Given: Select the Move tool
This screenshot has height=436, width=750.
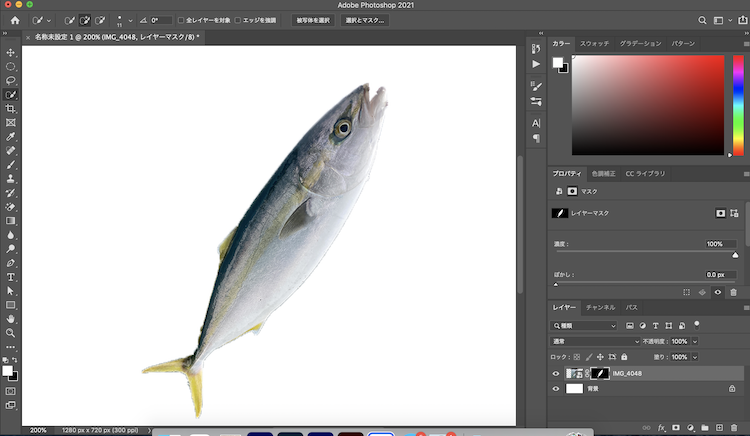Looking at the screenshot, I should tap(11, 53).
